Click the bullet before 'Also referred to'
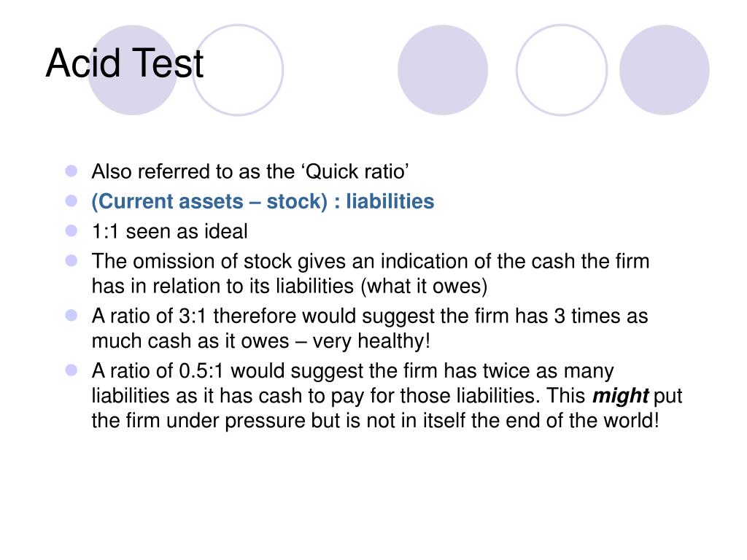The height and width of the screenshot is (560, 747). click(x=71, y=171)
